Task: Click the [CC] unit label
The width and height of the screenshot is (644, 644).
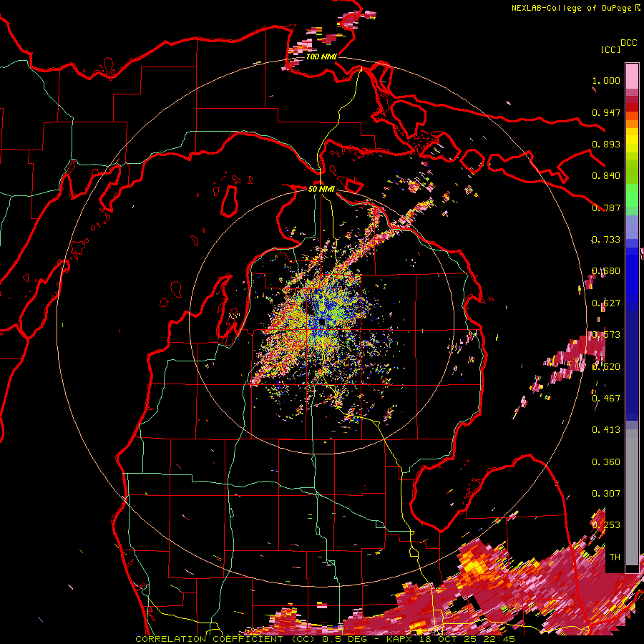Action: point(610,49)
